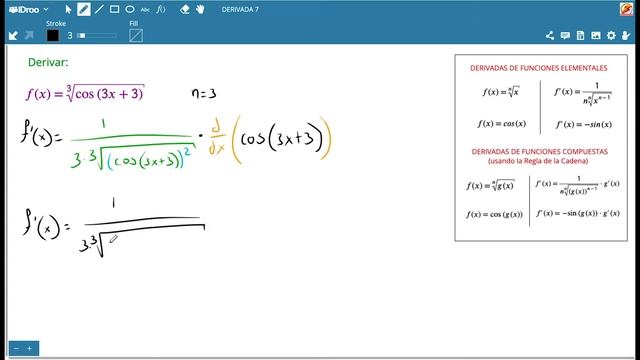Click the green Derivar: heading
Viewport: 640px width, 360px height.
tap(48, 62)
